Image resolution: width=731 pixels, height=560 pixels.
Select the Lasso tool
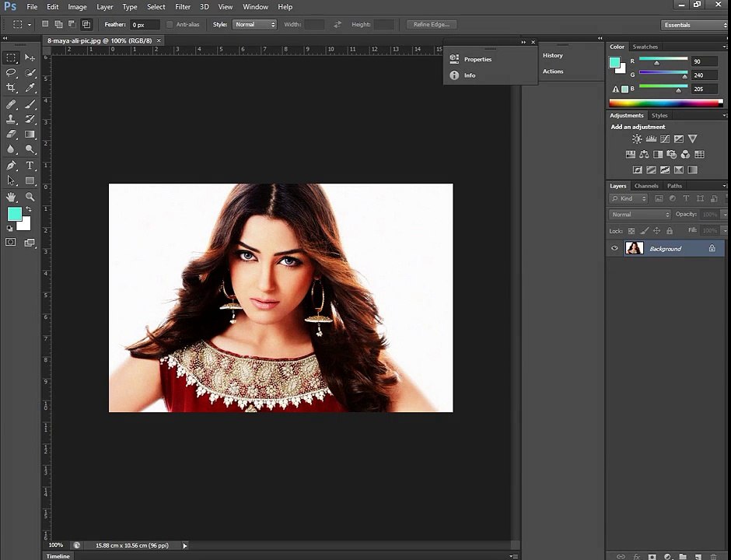coord(11,73)
